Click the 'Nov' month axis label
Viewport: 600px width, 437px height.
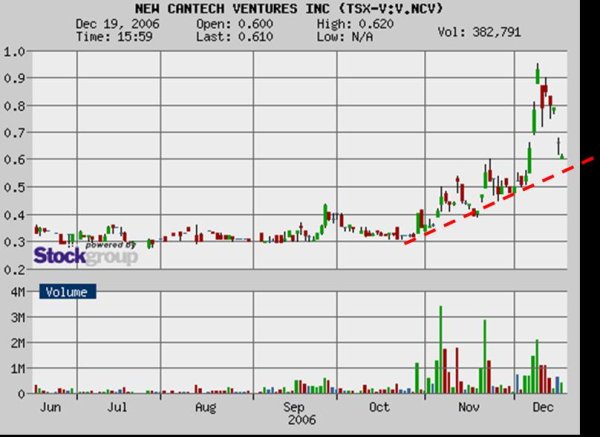point(469,407)
